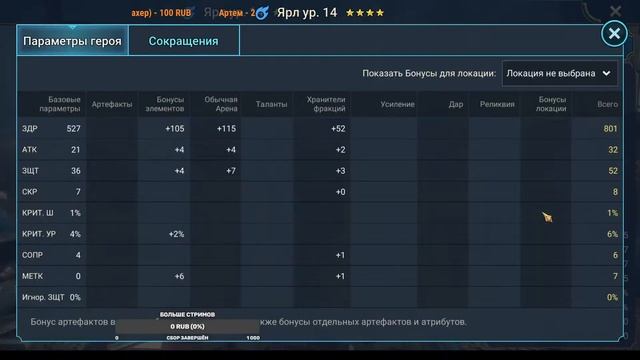Image resolution: width=640 pixels, height=360 pixels.
Task: Click the МЕТК row label
Action: (32, 276)
